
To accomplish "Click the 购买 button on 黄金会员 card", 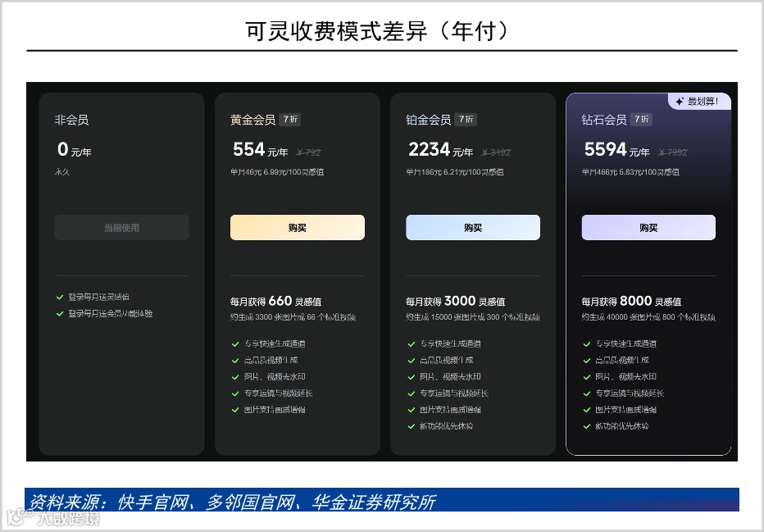I will [297, 227].
